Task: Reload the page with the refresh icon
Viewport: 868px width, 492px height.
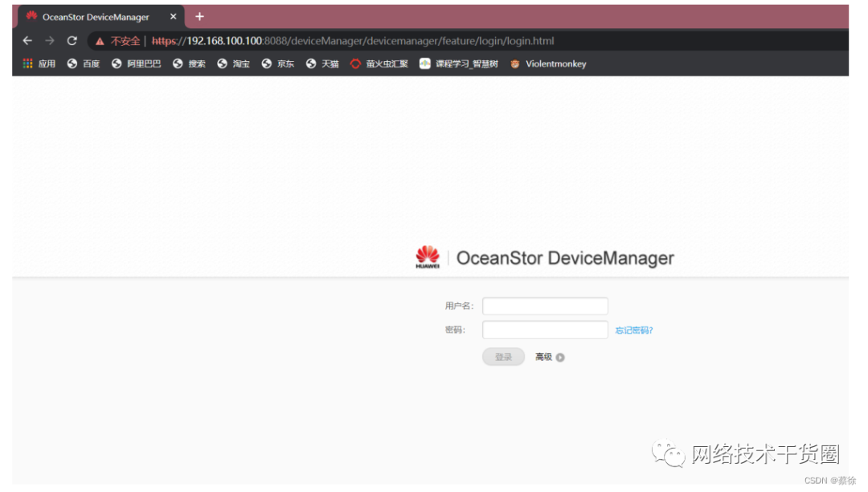Action: click(x=72, y=41)
